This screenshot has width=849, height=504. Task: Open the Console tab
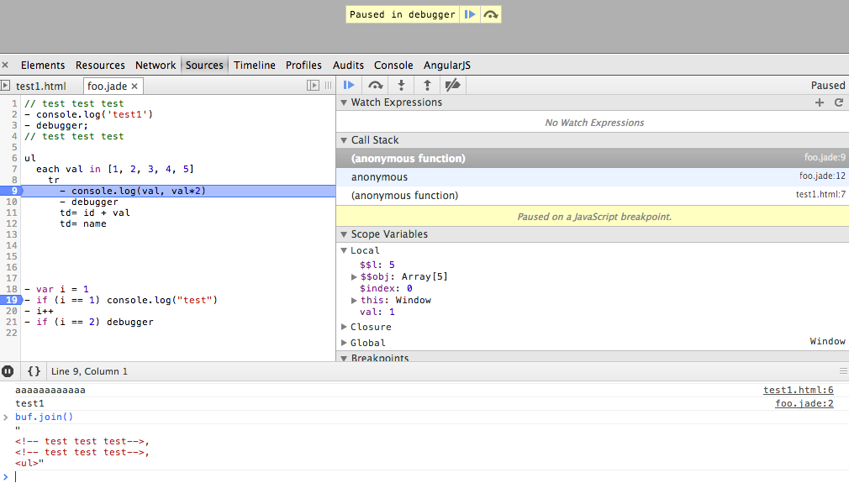pos(393,65)
